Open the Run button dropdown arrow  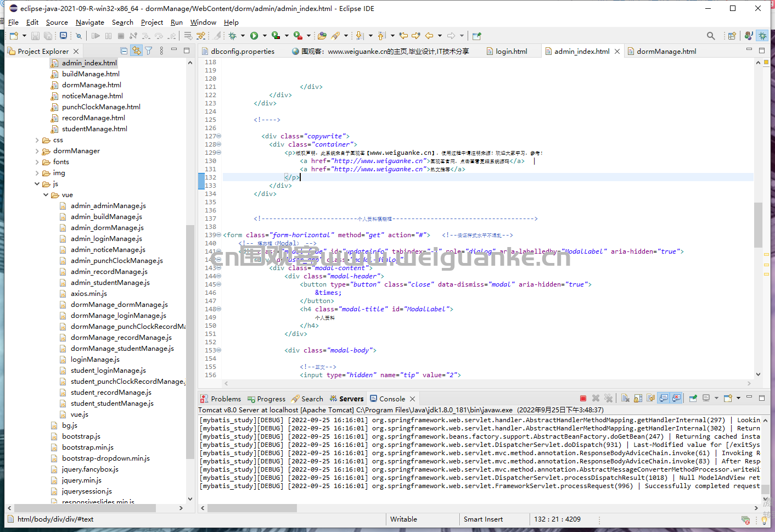[265, 36]
